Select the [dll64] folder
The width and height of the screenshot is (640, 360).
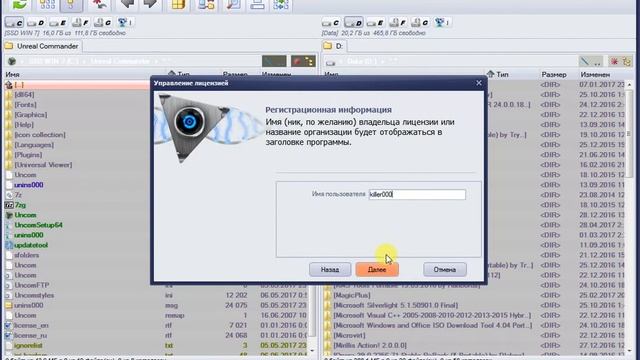(24, 95)
